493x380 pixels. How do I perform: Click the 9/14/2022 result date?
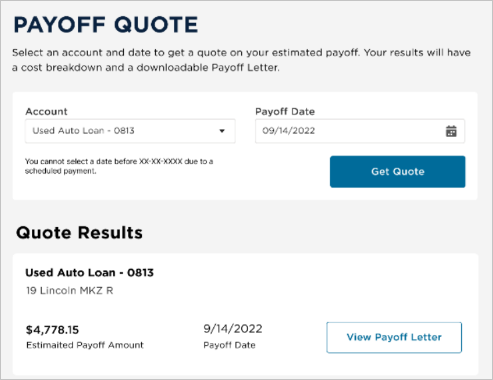[x=233, y=329]
